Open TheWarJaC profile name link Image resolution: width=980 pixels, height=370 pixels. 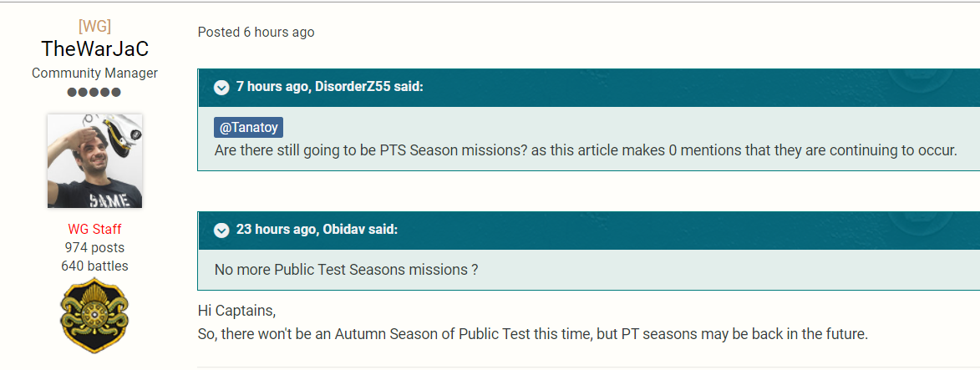95,48
